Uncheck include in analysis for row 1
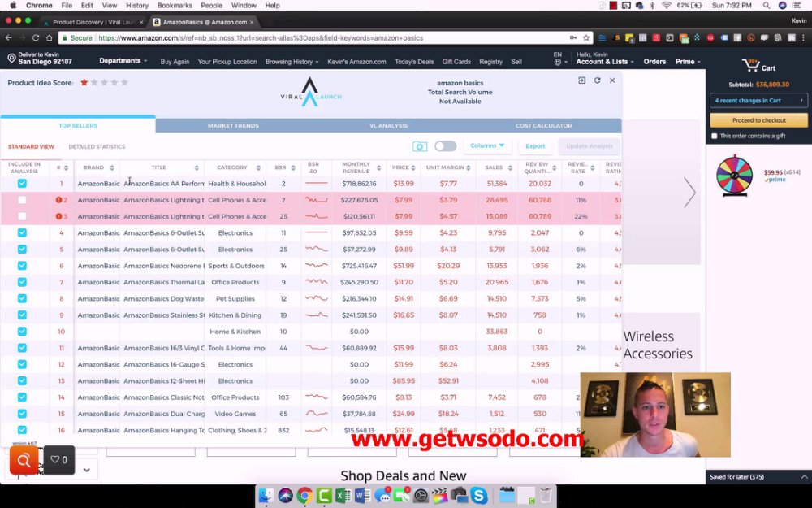Image resolution: width=812 pixels, height=508 pixels. tap(22, 183)
